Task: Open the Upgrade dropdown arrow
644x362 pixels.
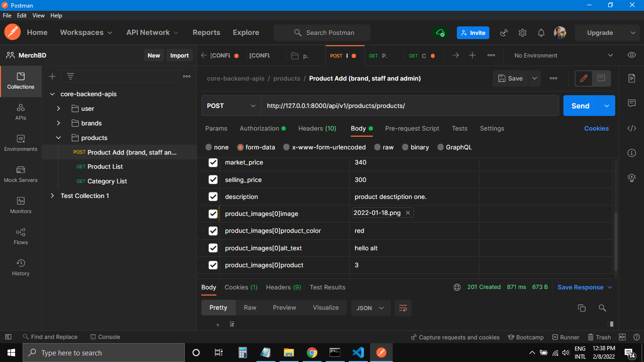Action: (633, 33)
